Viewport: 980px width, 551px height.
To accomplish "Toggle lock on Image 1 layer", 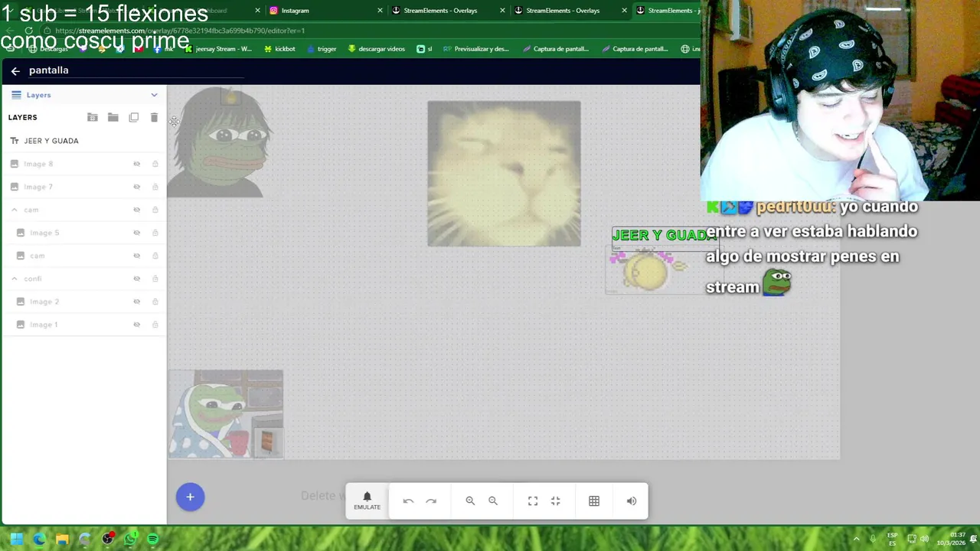I will (x=155, y=324).
